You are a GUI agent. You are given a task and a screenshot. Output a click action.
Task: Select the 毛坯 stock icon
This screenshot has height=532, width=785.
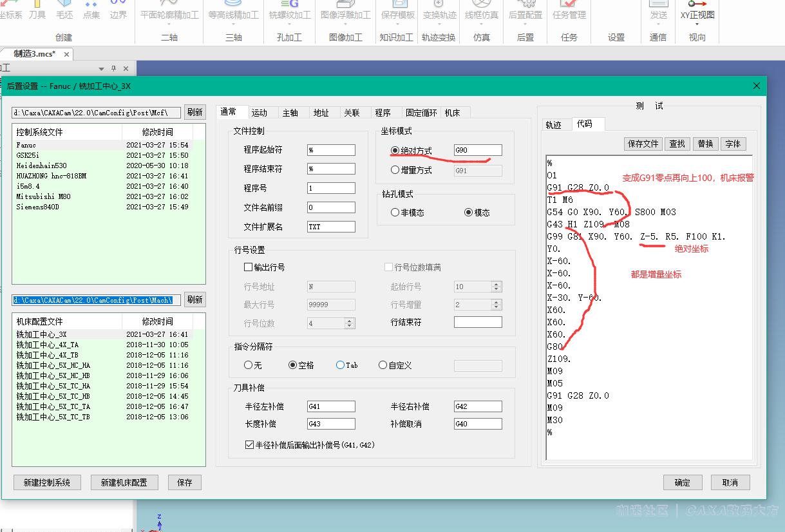[x=64, y=10]
